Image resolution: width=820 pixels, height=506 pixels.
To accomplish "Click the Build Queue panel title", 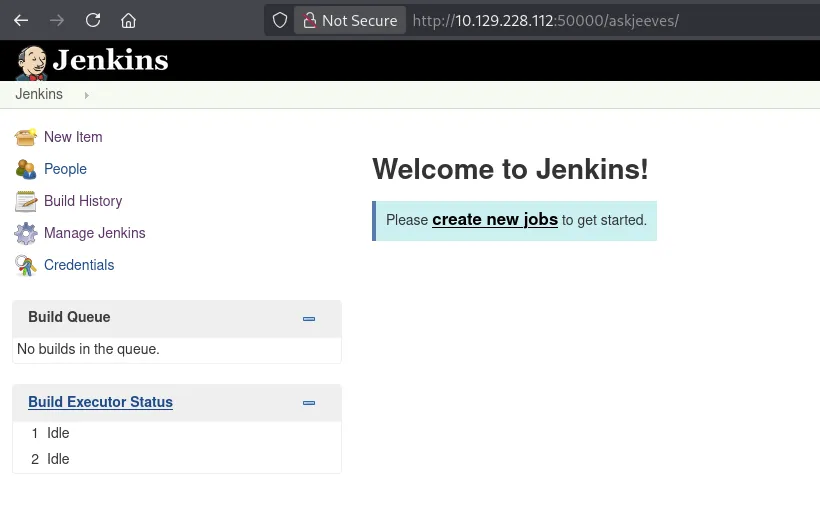I will tap(69, 317).
